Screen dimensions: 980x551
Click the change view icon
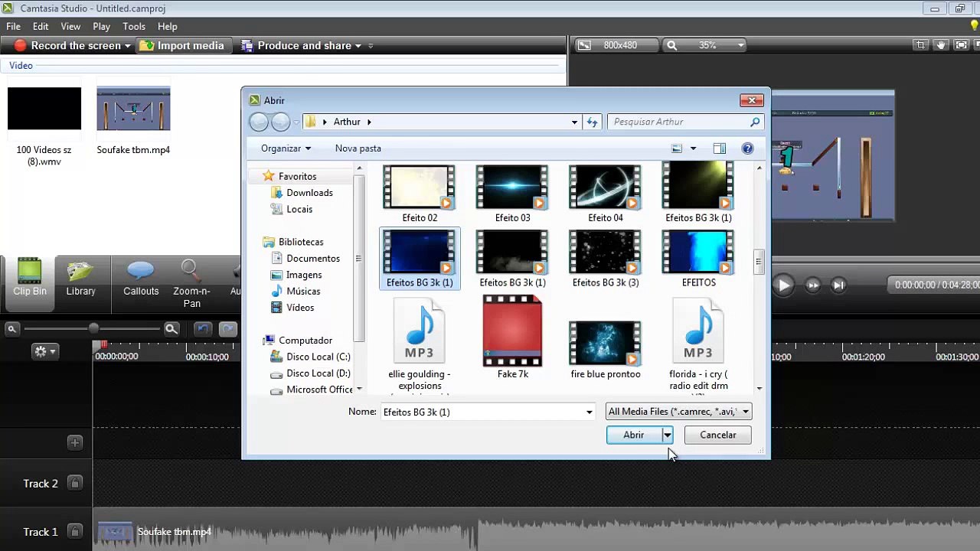point(677,148)
